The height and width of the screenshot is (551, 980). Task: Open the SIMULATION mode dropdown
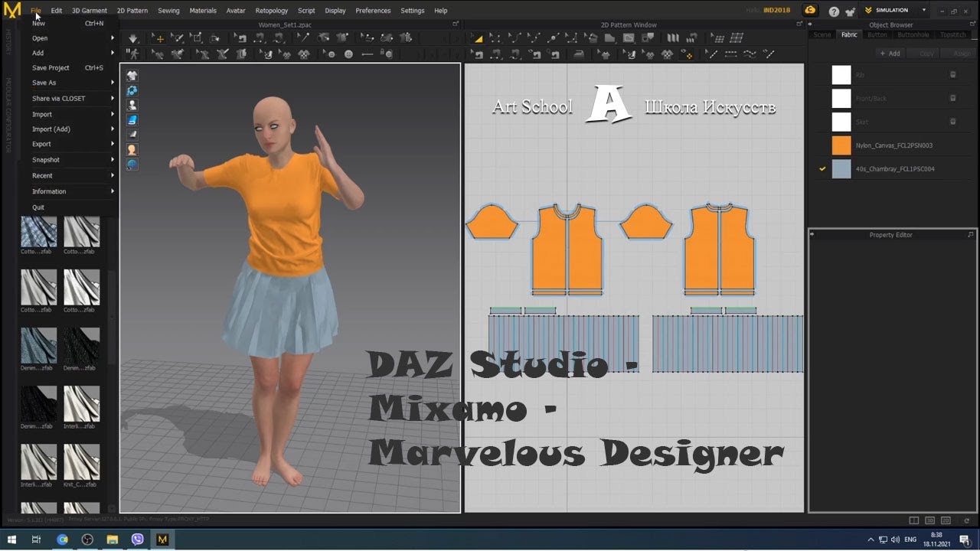pos(924,11)
